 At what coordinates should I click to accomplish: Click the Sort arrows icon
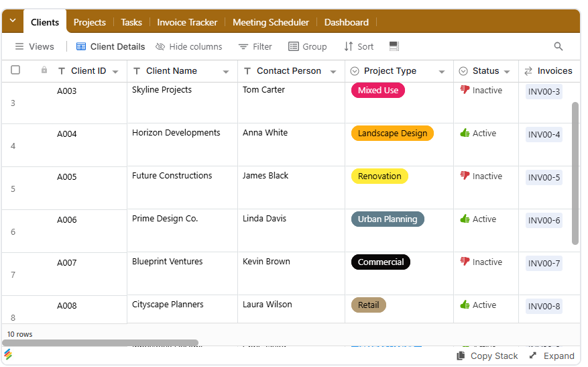click(x=349, y=46)
